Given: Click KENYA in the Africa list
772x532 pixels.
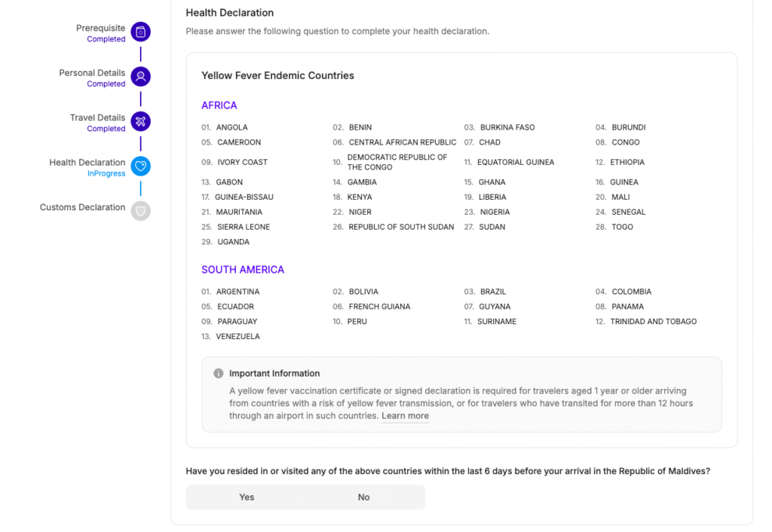Looking at the screenshot, I should [360, 197].
